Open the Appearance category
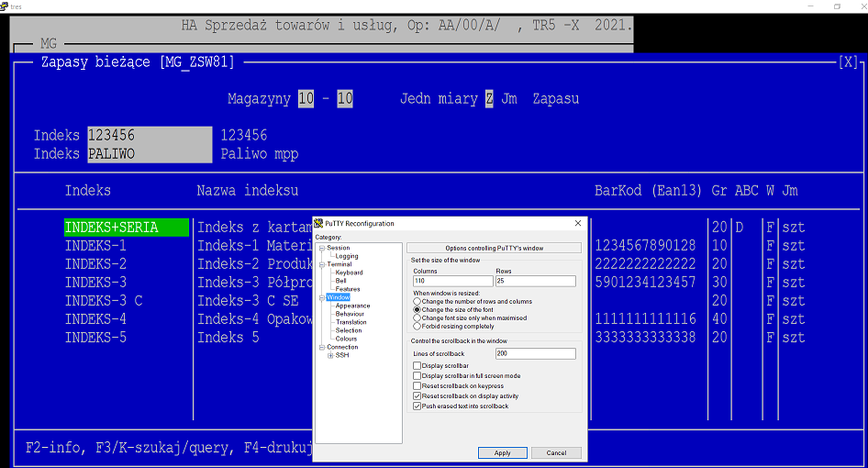This screenshot has width=868, height=468. click(x=352, y=306)
